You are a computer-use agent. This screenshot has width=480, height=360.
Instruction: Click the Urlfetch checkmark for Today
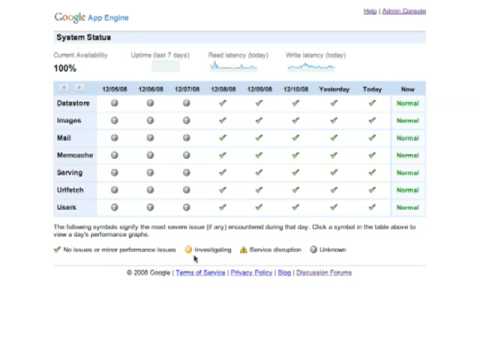(x=372, y=190)
